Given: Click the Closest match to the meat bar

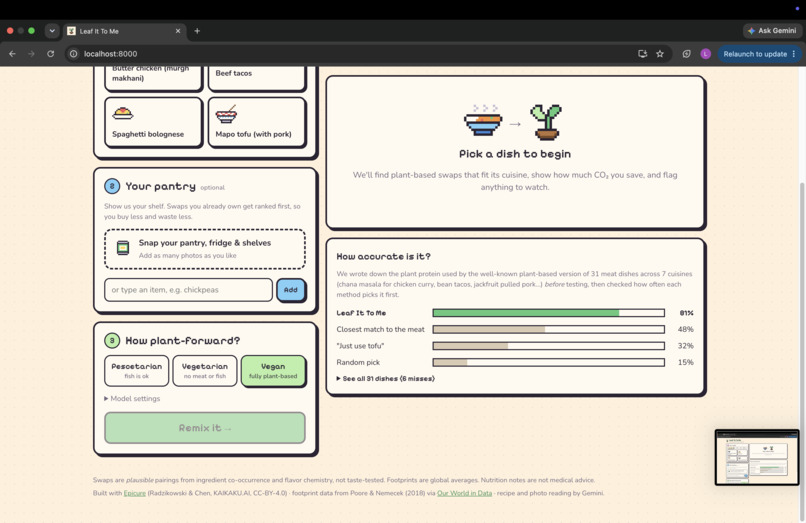Looking at the screenshot, I should pyautogui.click(x=548, y=329).
